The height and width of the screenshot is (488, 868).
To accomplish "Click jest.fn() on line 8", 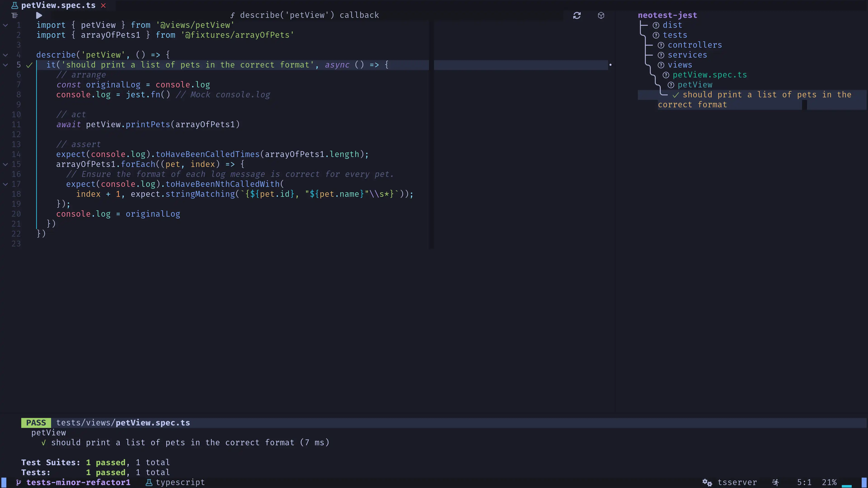I will pyautogui.click(x=148, y=95).
